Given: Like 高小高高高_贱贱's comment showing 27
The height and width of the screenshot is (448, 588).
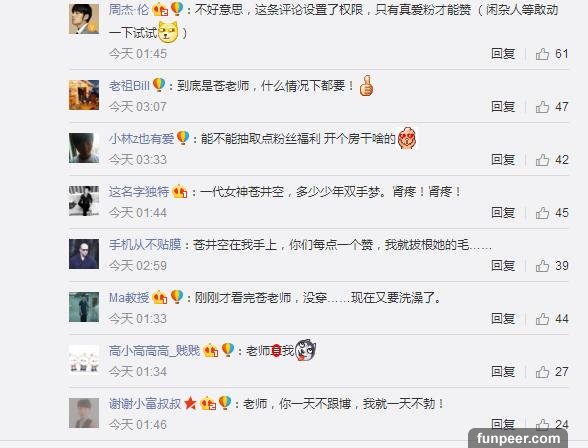Looking at the screenshot, I should (x=542, y=372).
